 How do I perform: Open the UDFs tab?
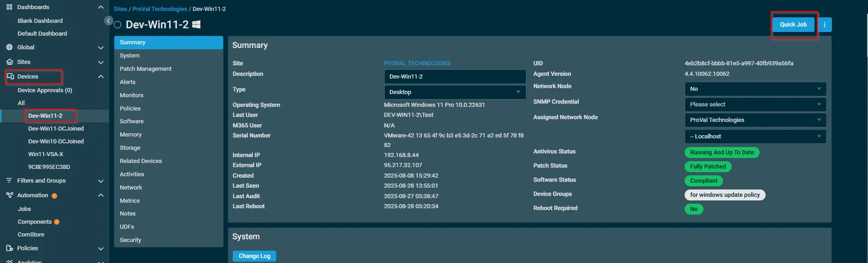169,227
